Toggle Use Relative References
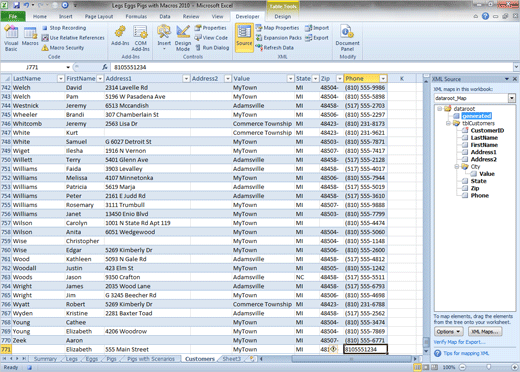520x372 pixels. tap(73, 38)
